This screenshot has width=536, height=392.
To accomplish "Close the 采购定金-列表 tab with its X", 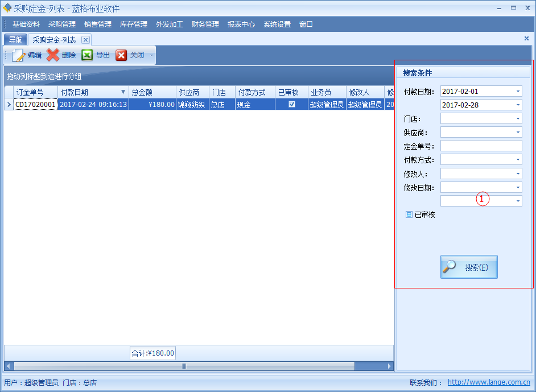I will click(85, 40).
